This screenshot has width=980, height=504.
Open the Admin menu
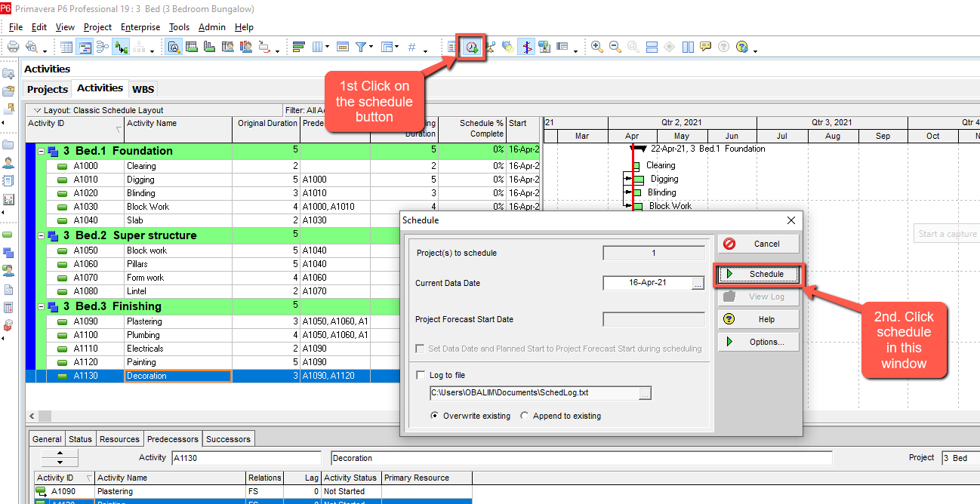coord(212,27)
